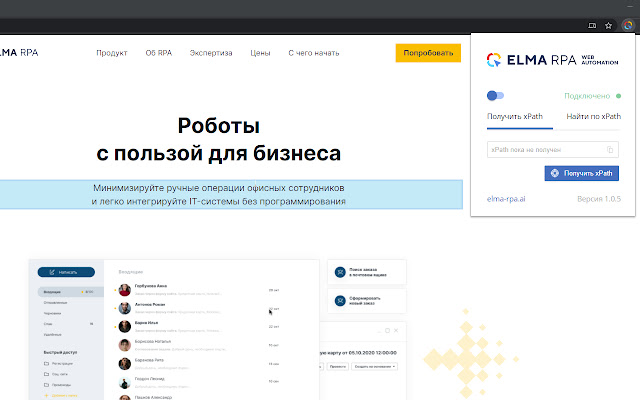640x400 pixels.
Task: Select the Отправленные folder in mail sidebar
Action: point(56,303)
